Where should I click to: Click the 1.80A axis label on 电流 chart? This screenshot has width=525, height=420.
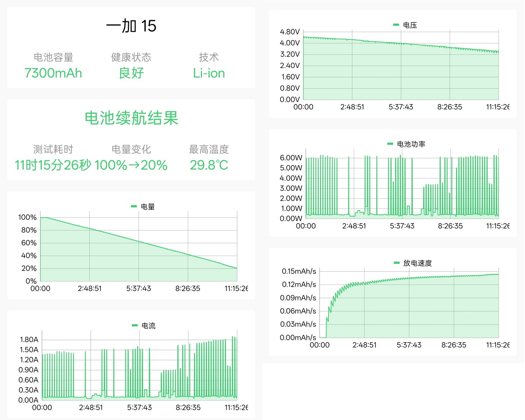(x=29, y=340)
